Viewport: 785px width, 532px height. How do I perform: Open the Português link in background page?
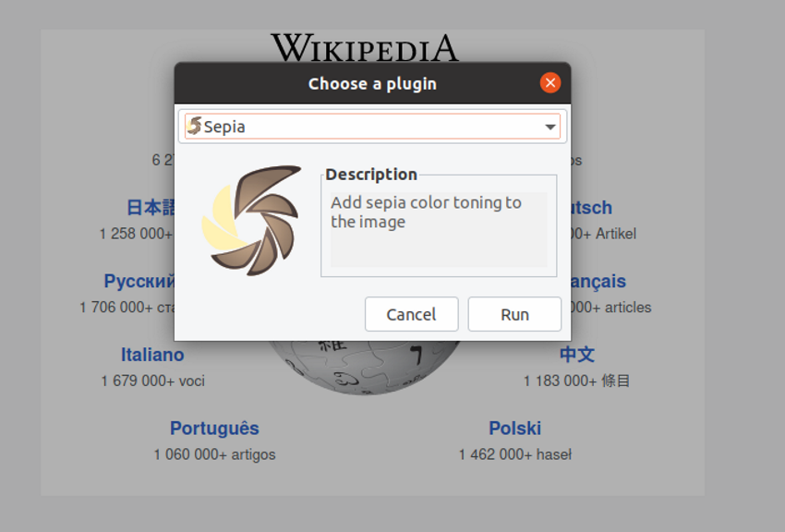[x=214, y=429]
